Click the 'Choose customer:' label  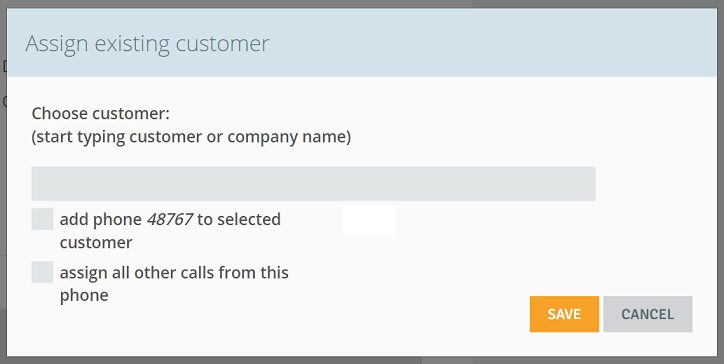tap(101, 113)
